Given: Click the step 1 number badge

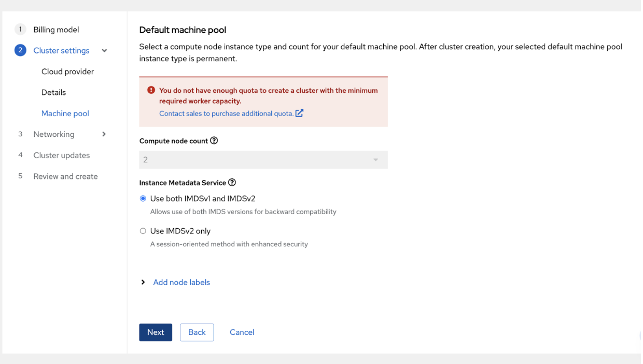Looking at the screenshot, I should pos(20,30).
